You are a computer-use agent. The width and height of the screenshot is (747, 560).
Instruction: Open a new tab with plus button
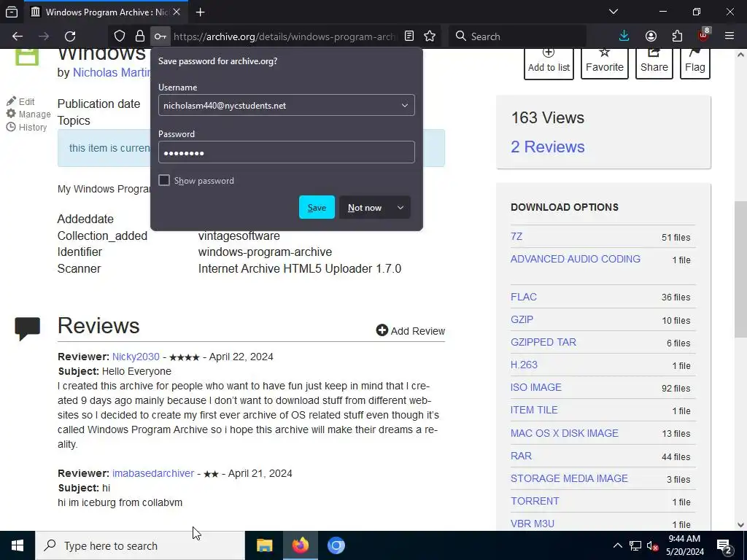tap(201, 12)
